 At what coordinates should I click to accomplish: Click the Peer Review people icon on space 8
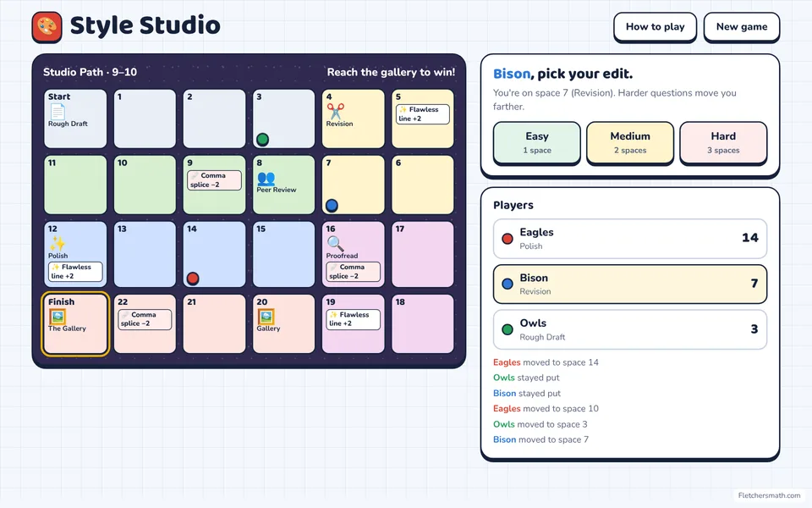coord(266,178)
